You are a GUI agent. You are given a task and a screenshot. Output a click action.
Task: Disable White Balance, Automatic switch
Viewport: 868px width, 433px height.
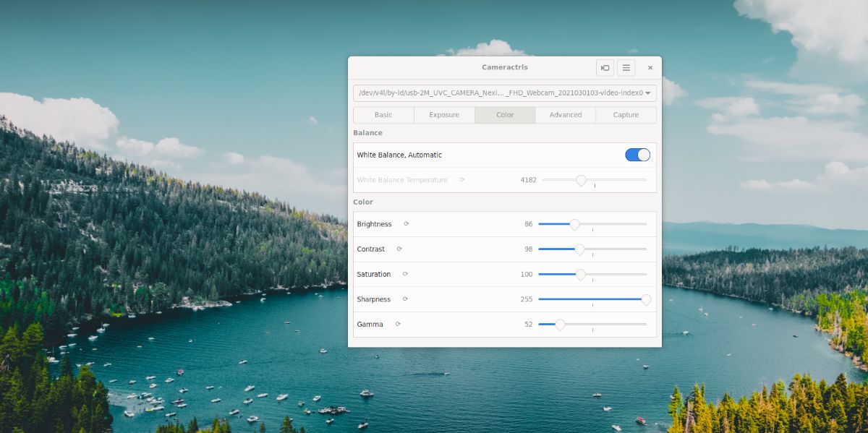[x=637, y=155]
